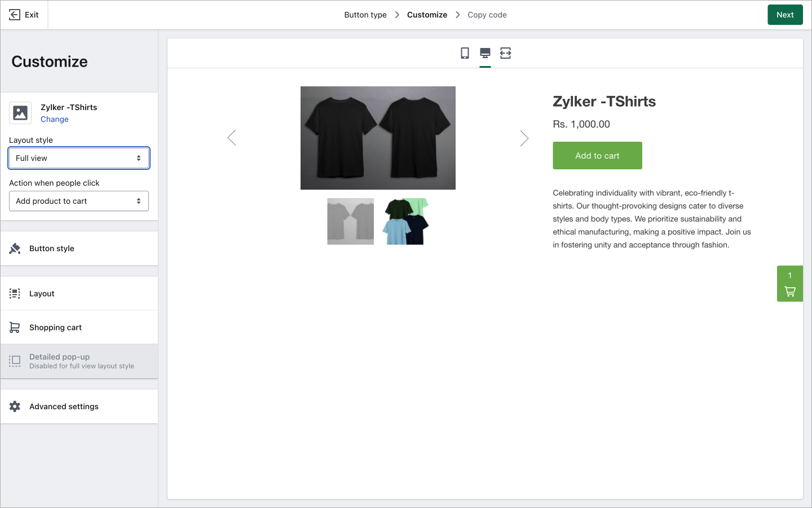The image size is (812, 508).
Task: Click the product image placeholder icon
Action: 20,113
